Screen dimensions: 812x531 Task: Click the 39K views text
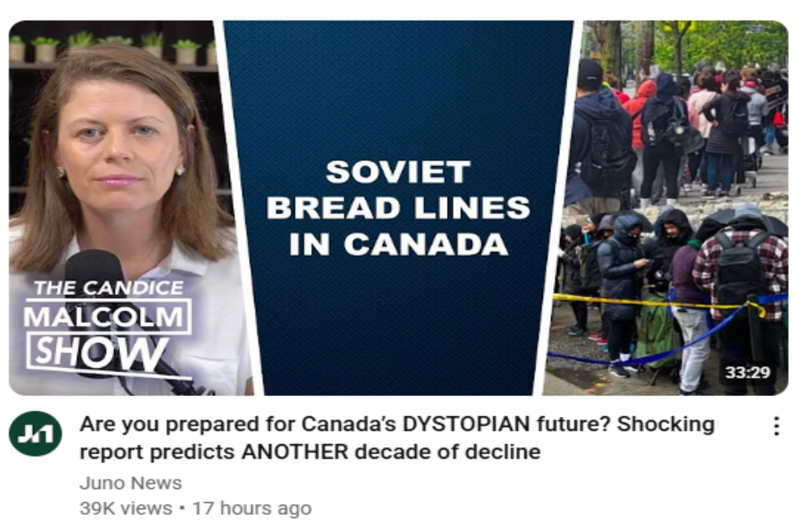tap(126, 508)
